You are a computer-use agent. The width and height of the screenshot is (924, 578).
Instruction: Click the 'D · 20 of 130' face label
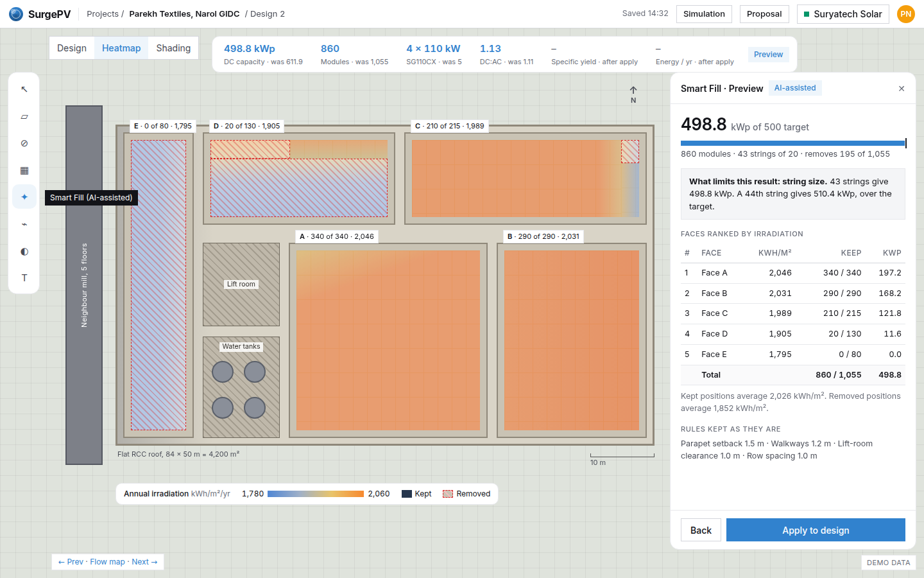point(247,126)
